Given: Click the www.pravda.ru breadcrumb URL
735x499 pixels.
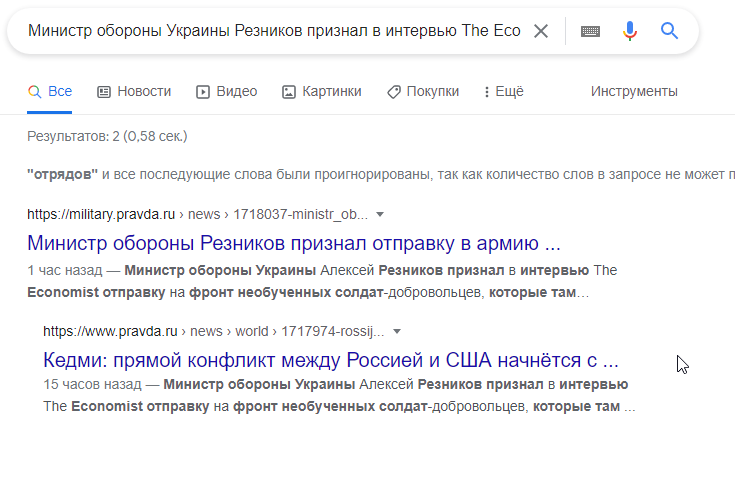Looking at the screenshot, I should [x=214, y=332].
